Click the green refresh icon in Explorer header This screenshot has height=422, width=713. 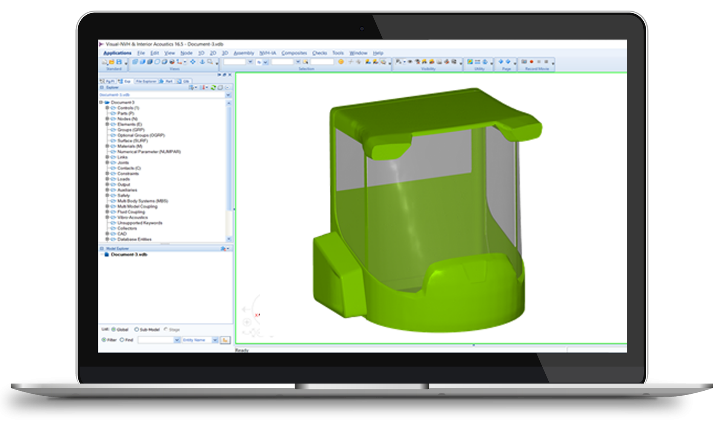tap(213, 87)
